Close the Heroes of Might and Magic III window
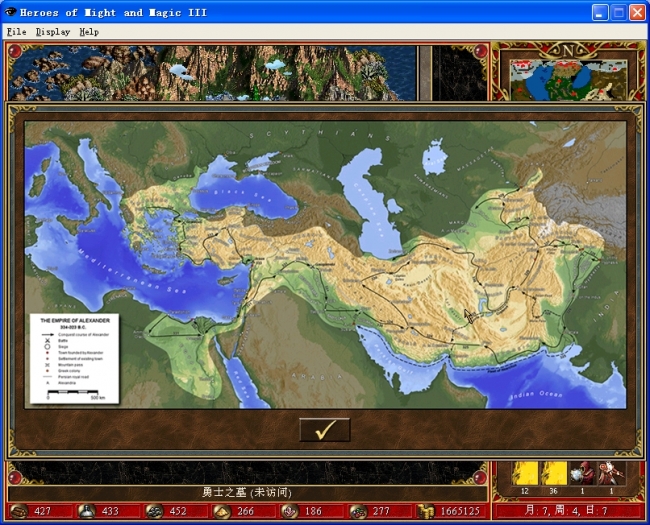Image resolution: width=650 pixels, height=525 pixels. pos(637,12)
